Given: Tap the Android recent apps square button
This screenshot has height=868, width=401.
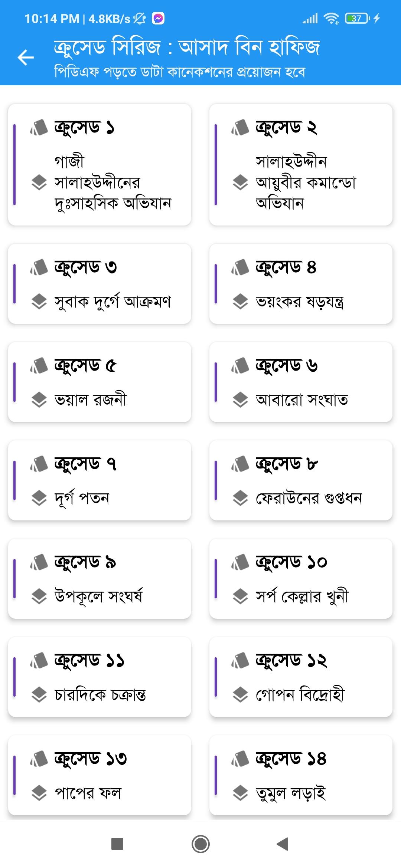Looking at the screenshot, I should (117, 844).
